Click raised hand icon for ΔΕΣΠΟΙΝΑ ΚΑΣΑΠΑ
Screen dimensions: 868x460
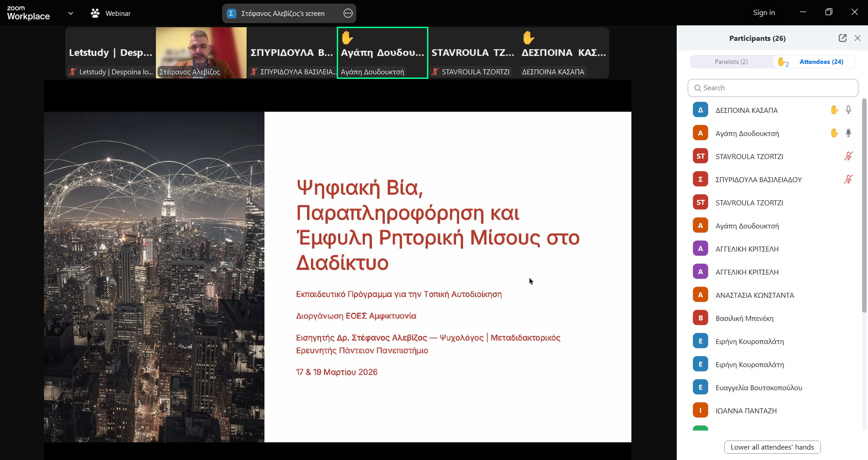pyautogui.click(x=834, y=110)
